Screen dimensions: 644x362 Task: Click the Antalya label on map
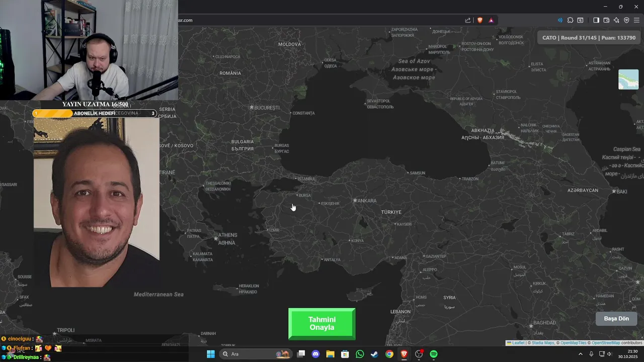[332, 260]
